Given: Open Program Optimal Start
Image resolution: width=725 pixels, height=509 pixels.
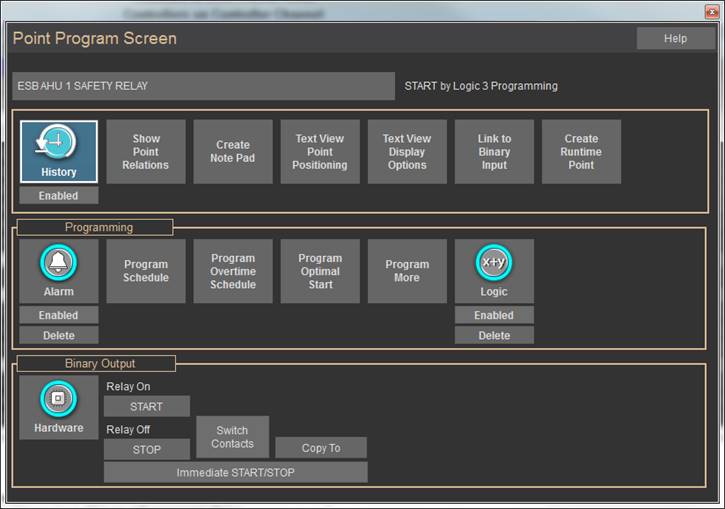Looking at the screenshot, I should tap(320, 271).
